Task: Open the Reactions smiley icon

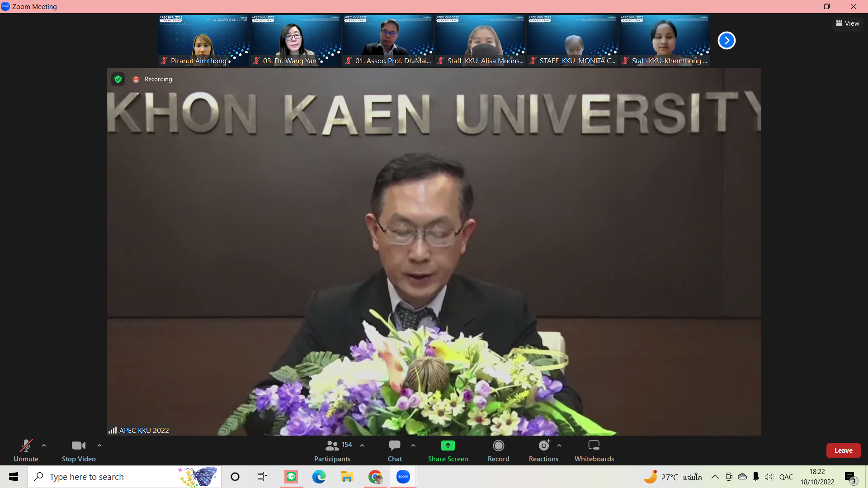Action: (x=543, y=446)
